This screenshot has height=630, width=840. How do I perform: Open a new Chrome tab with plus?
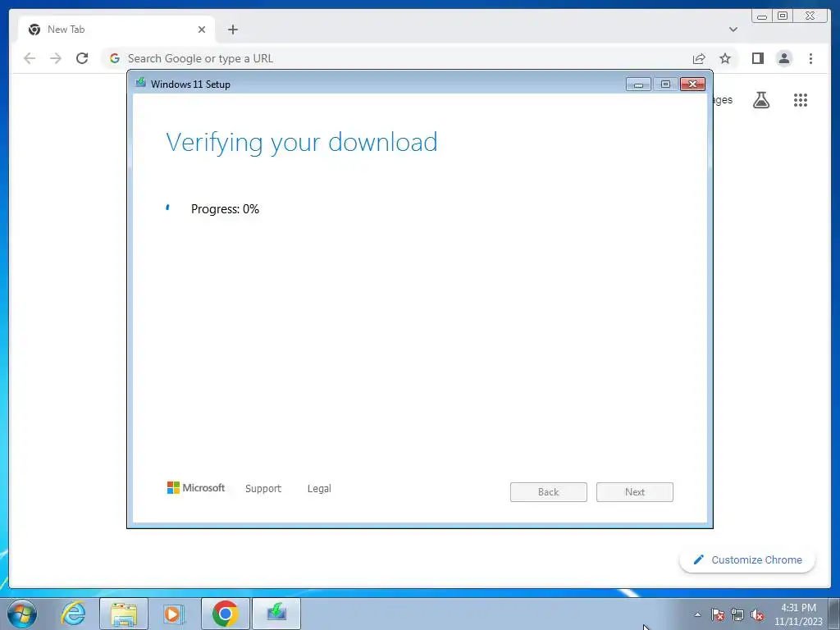(232, 30)
